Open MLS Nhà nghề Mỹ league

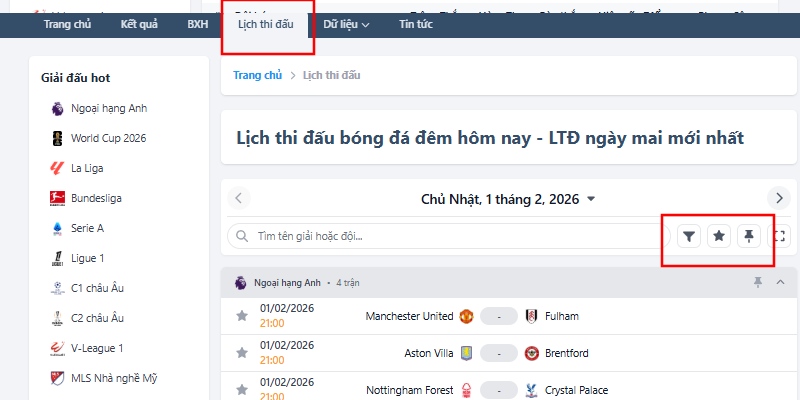(x=114, y=378)
